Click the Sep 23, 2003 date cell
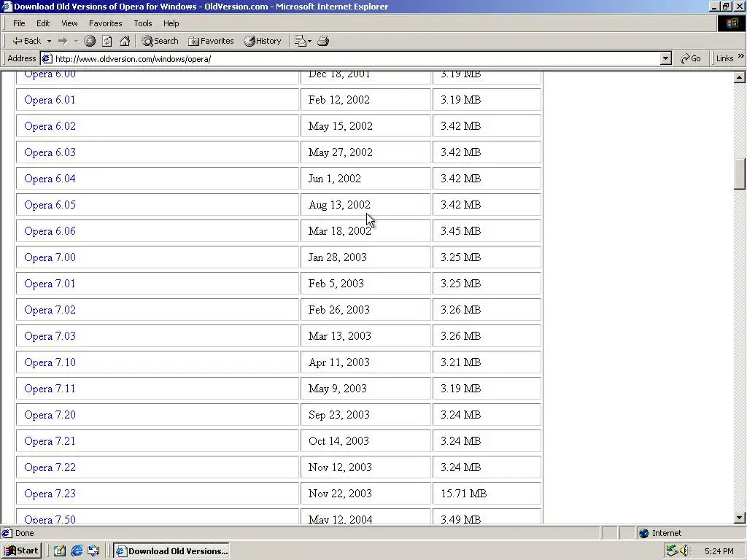 pos(365,415)
